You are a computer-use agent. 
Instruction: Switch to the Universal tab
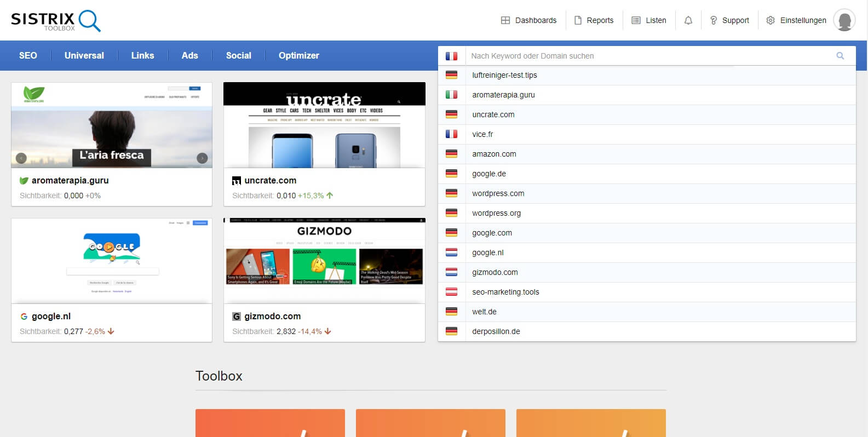84,55
